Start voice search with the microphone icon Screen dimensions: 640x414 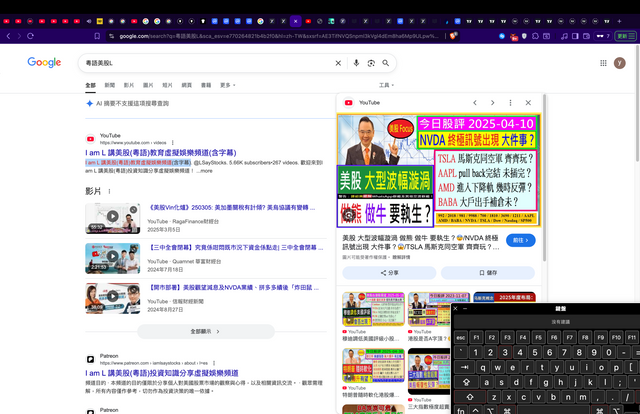tap(356, 63)
